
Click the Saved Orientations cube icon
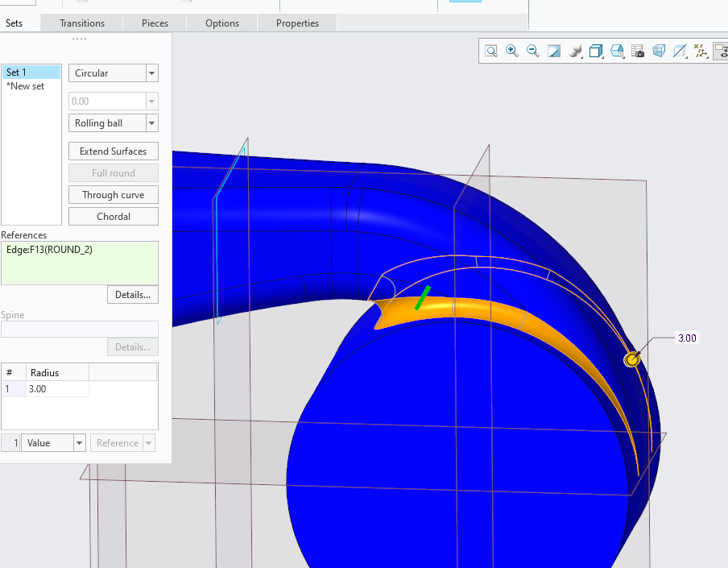(596, 50)
